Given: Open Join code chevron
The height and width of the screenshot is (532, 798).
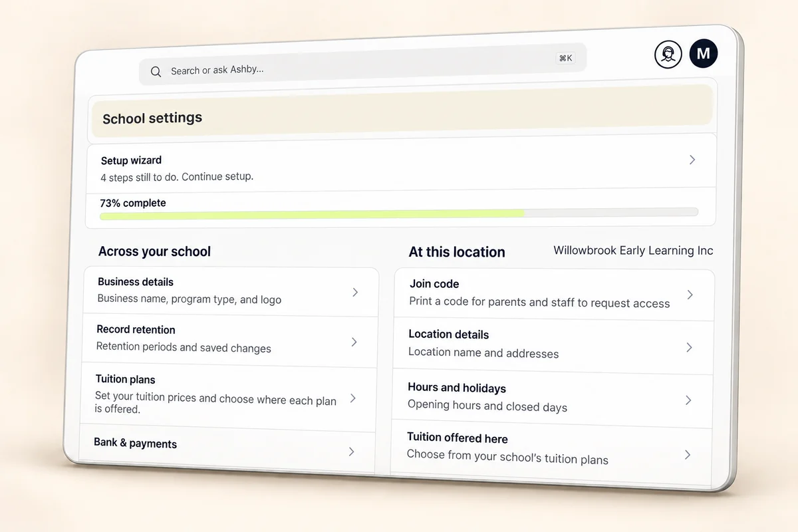Looking at the screenshot, I should (690, 295).
